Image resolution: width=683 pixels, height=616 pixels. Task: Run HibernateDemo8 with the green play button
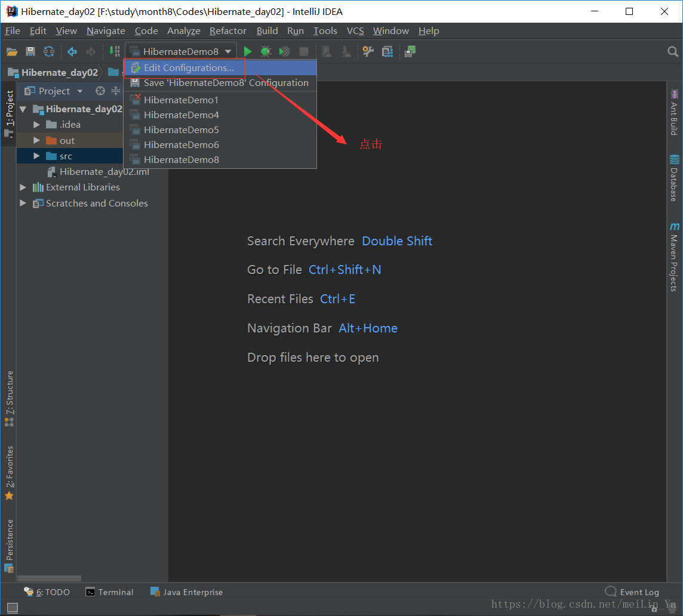click(x=247, y=51)
